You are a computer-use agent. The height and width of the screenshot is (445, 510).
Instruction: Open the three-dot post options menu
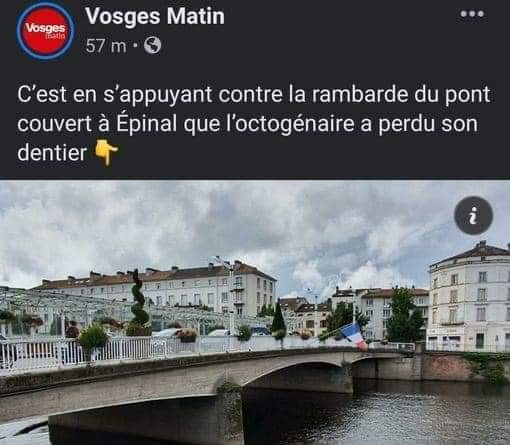coord(472,14)
